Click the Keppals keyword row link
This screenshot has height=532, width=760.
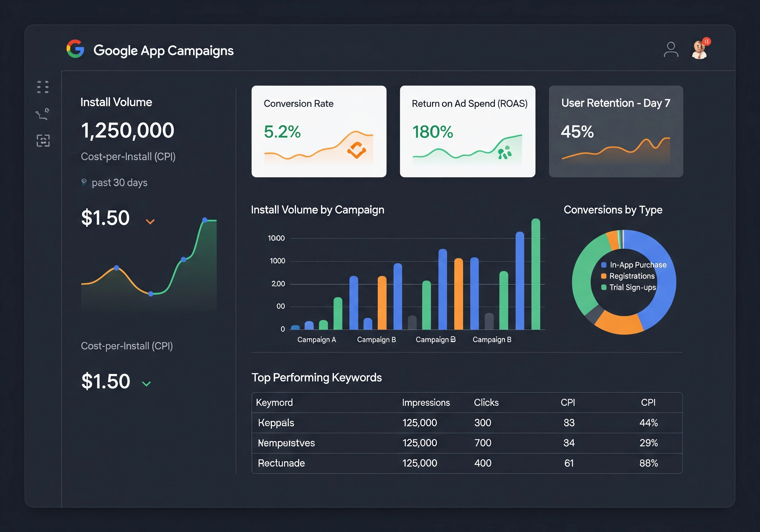[276, 423]
